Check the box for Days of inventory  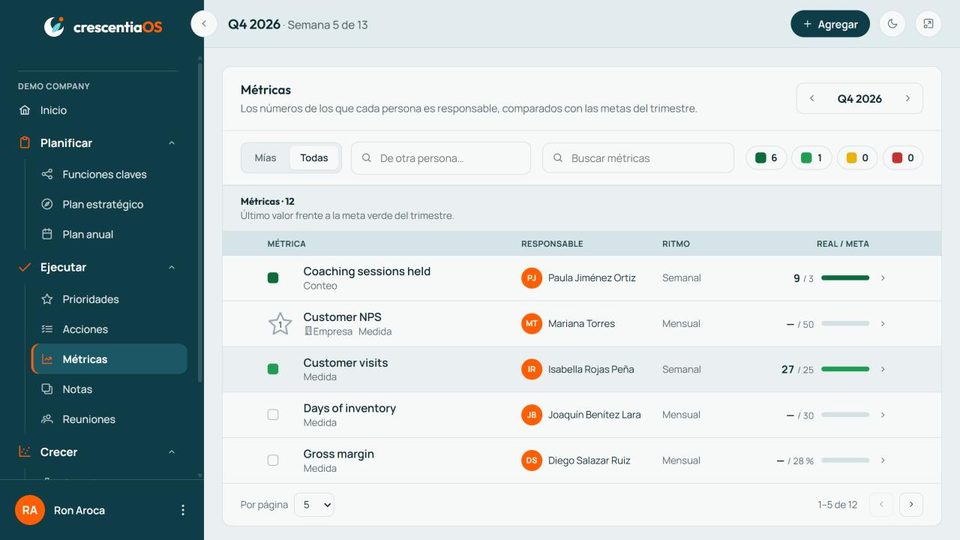point(273,415)
